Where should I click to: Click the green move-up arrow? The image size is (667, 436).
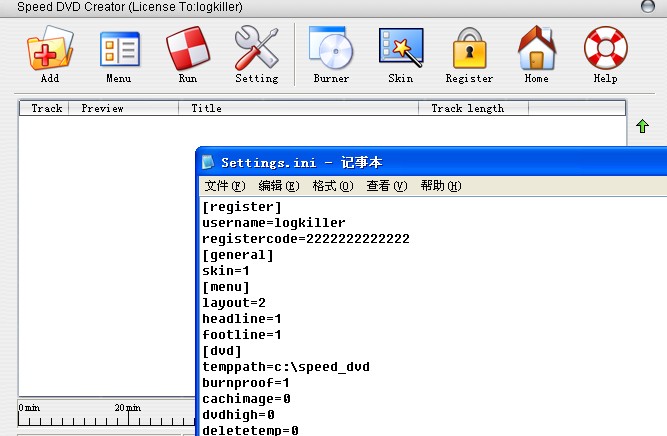click(x=642, y=126)
